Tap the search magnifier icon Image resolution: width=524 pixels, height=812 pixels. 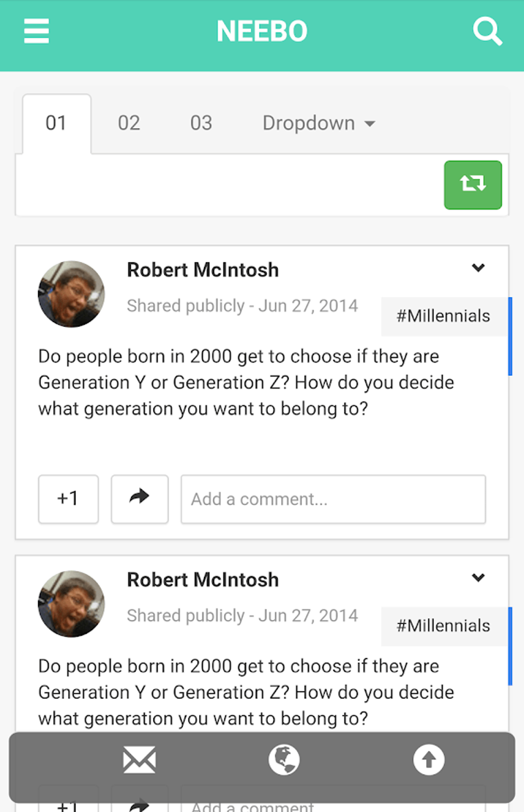(487, 31)
